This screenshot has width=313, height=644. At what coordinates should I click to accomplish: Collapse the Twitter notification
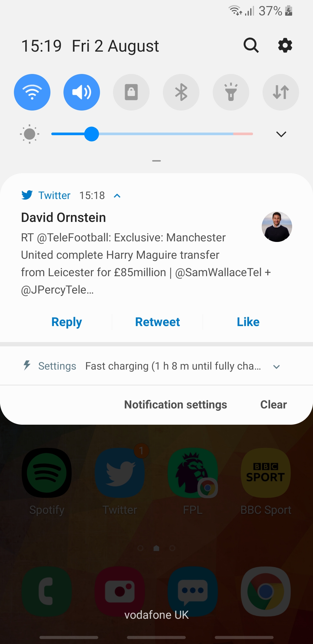click(x=117, y=196)
